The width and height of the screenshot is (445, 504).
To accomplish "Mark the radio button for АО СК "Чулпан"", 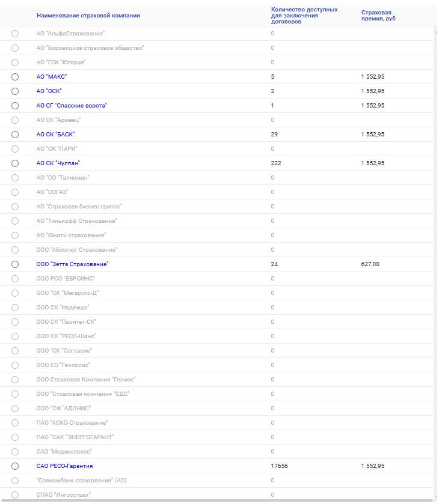I will coord(15,163).
